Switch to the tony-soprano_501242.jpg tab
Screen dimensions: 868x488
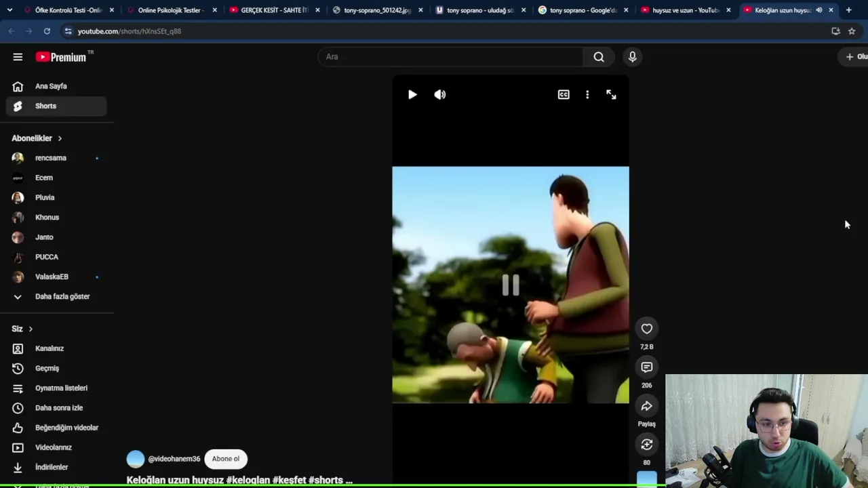coord(377,10)
